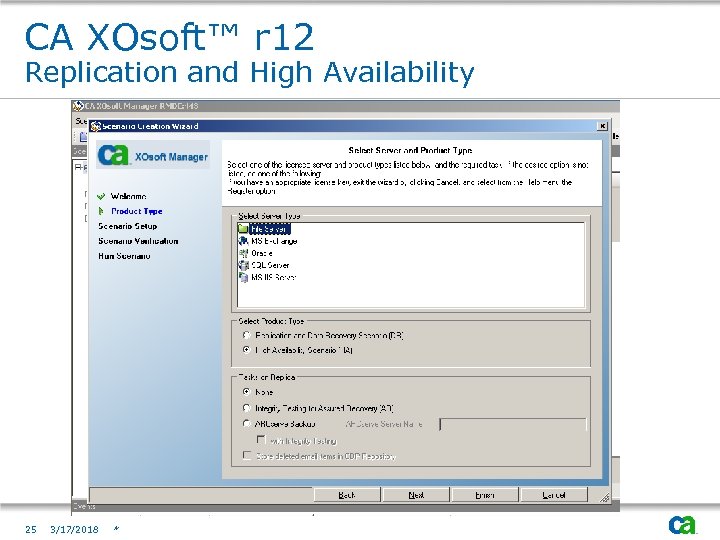The width and height of the screenshot is (720, 540).
Task: Click the ARCserve Server Name input field
Action: pos(512,424)
